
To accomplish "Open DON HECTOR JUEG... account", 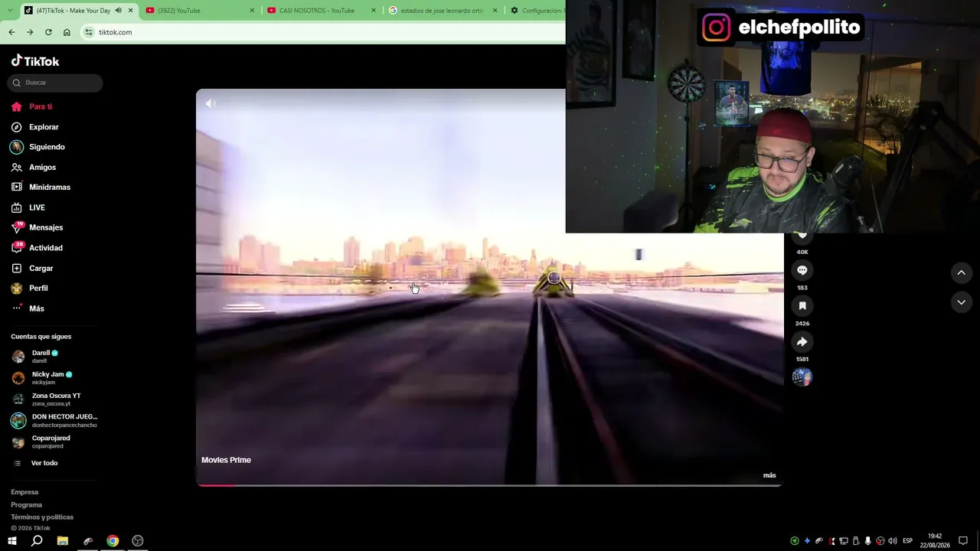I will 54,421.
